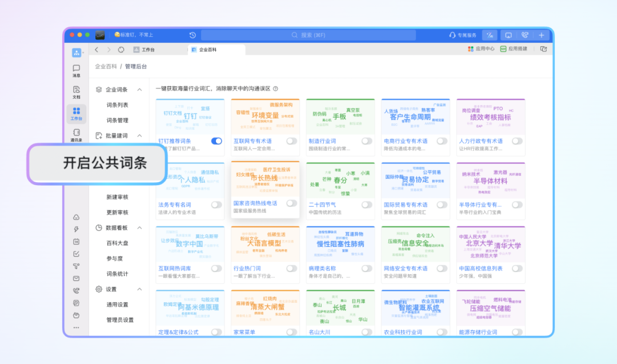Open 消息 messages in the sidebar
This screenshot has width=617, height=364.
pyautogui.click(x=76, y=70)
